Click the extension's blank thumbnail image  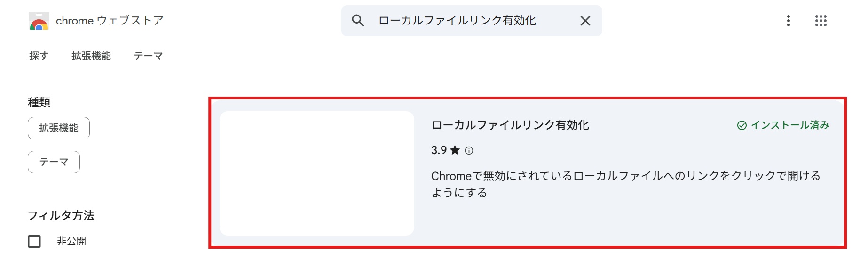316,173
